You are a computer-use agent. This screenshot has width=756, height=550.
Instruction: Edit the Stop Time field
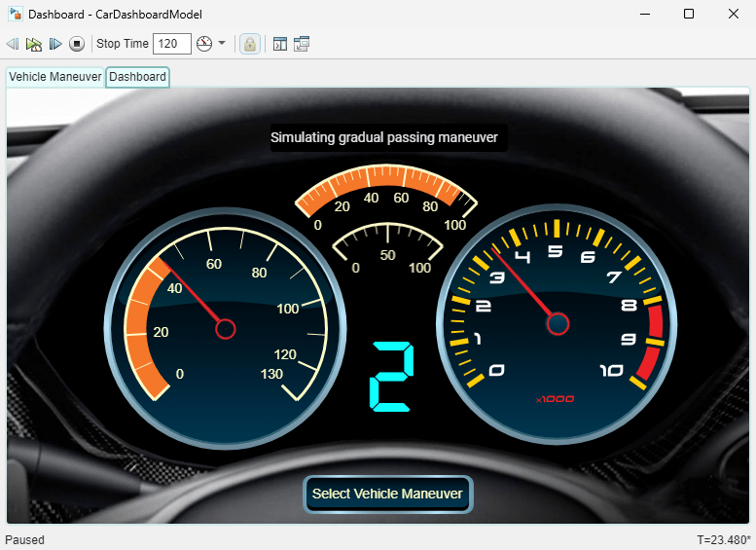(172, 44)
